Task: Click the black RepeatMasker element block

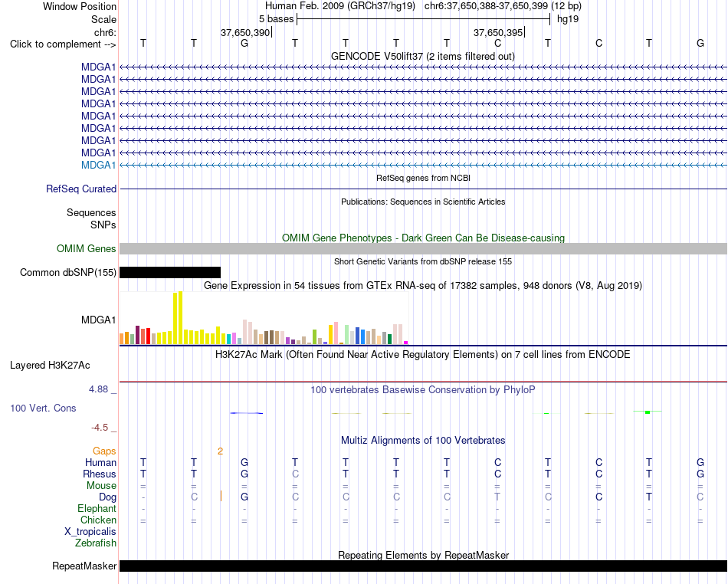Action: 423,566
